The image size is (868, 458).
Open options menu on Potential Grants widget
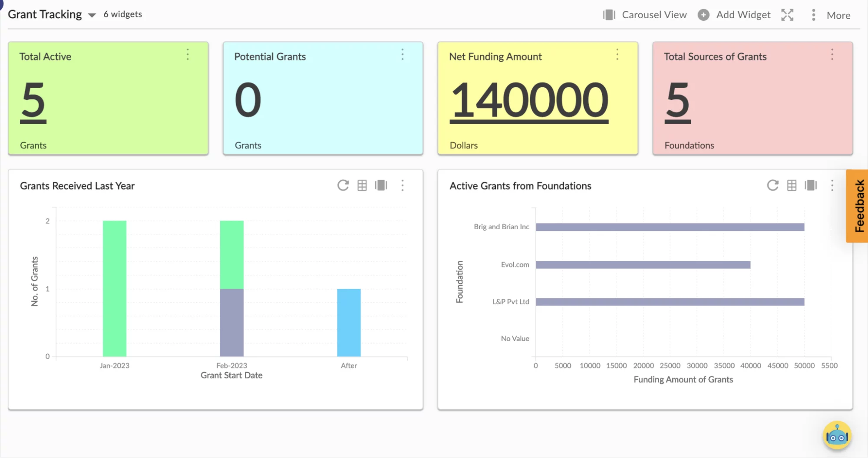(x=403, y=55)
